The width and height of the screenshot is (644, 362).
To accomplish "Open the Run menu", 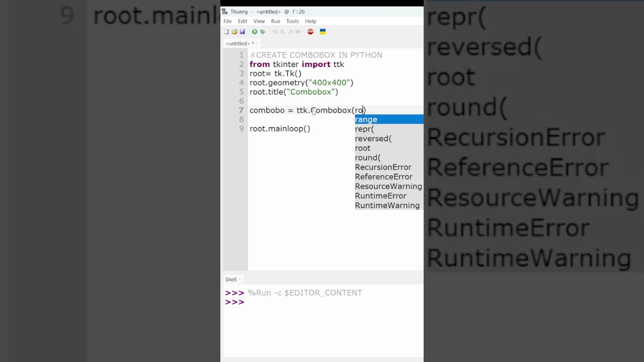I will point(276,21).
